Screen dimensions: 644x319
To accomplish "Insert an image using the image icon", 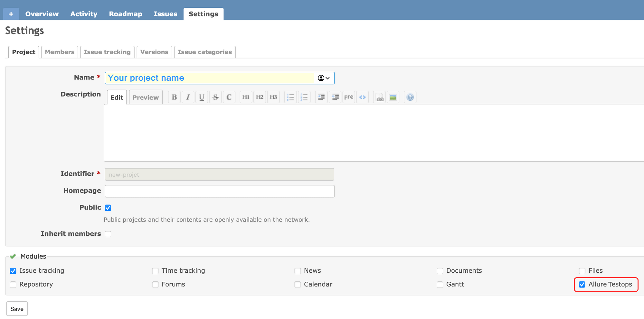I will (393, 97).
